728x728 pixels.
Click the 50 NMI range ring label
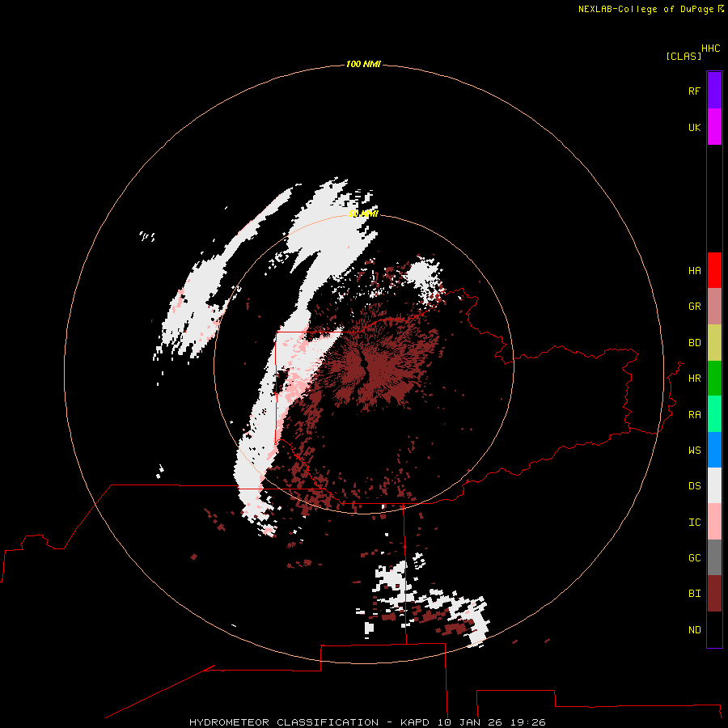[363, 214]
